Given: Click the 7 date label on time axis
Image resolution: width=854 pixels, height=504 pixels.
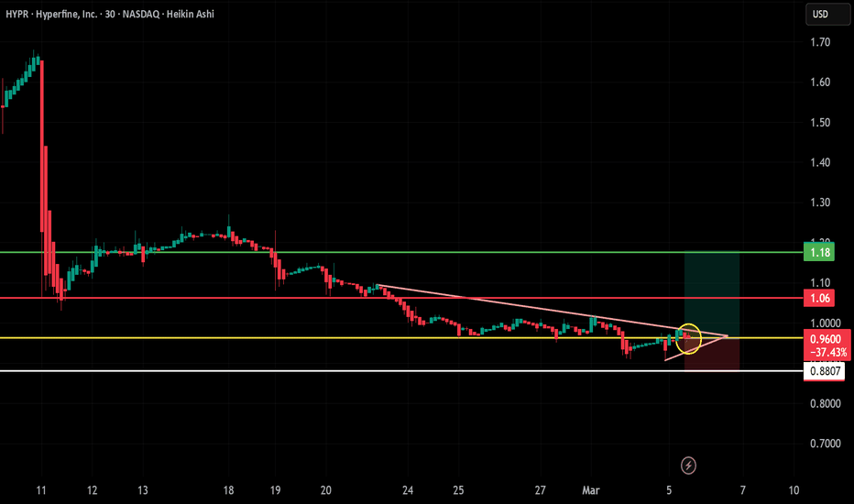Looking at the screenshot, I should click(743, 490).
